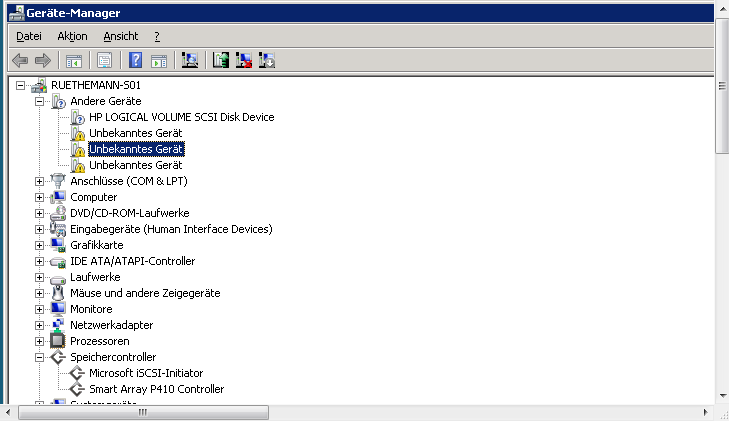Image resolution: width=729 pixels, height=421 pixels.
Task: Click the scroll down arrow
Action: click(x=722, y=396)
